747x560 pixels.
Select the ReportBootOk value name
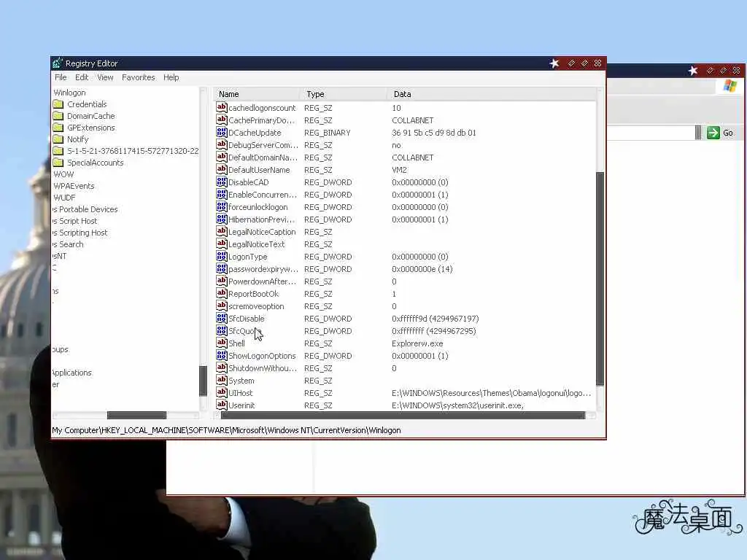(x=253, y=294)
